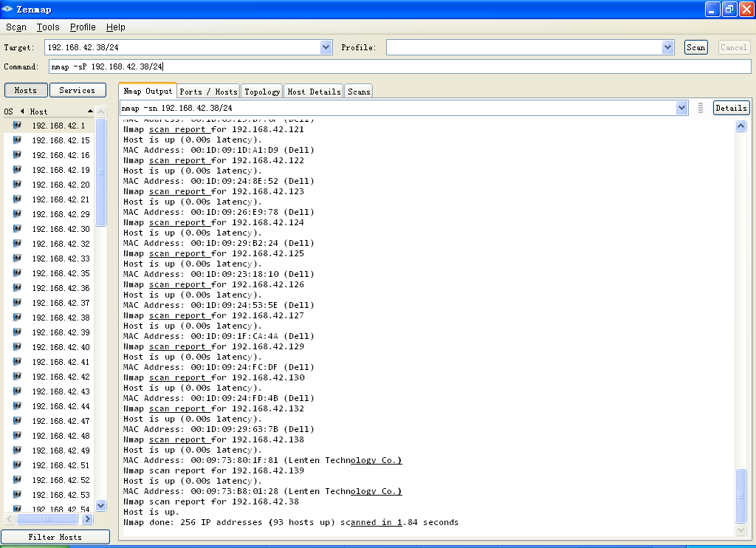Click the OS icon next to 192.168.42.32
The image size is (756, 548).
[x=17, y=244]
